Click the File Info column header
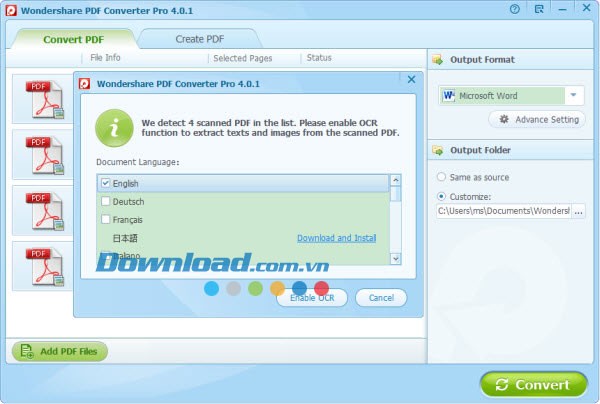The image size is (600, 404). coord(105,58)
